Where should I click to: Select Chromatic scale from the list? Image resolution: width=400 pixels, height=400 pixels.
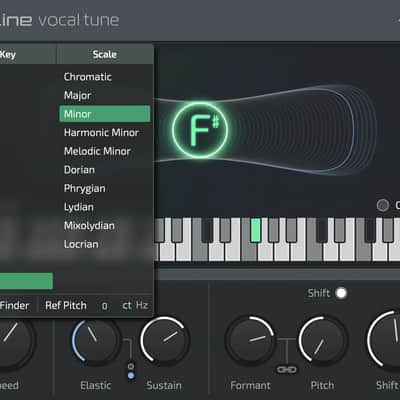[x=88, y=77]
